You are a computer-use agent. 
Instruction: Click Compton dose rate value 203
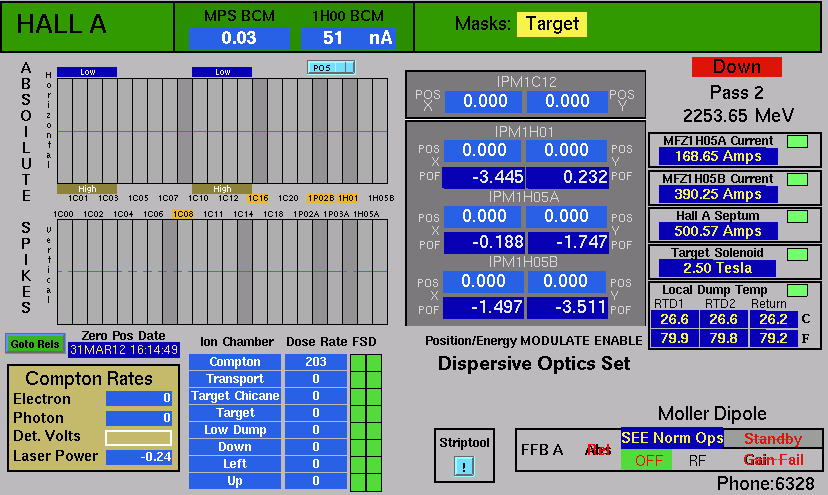(316, 362)
